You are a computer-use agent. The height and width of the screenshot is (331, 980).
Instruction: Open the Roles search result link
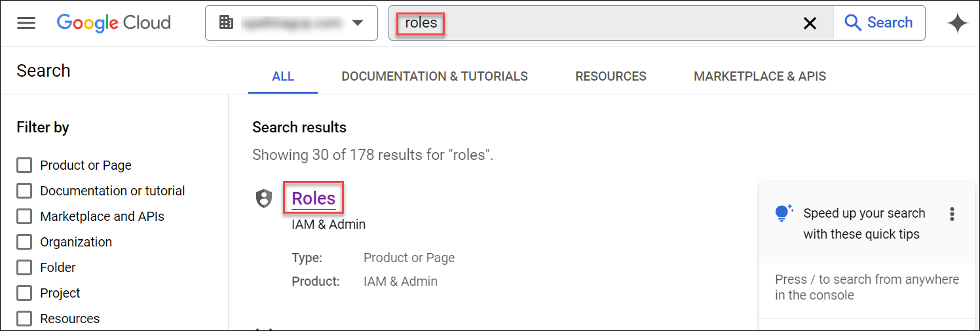click(x=313, y=198)
